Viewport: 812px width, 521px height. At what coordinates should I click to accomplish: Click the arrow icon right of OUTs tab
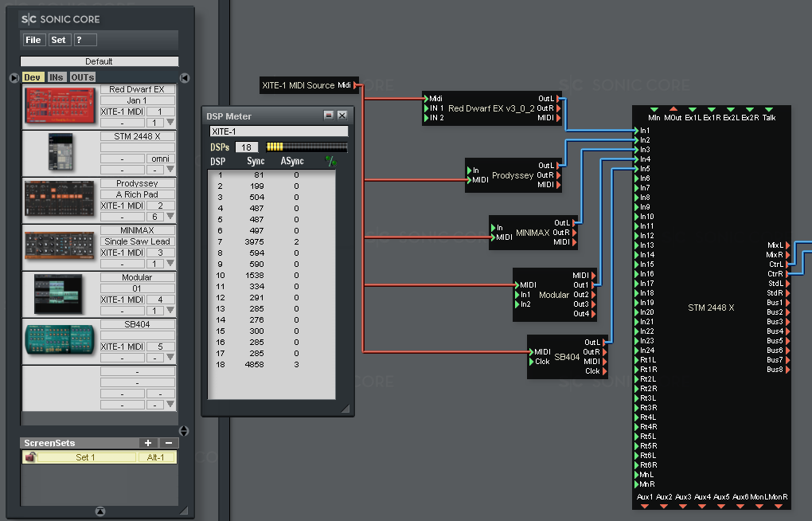pos(185,78)
